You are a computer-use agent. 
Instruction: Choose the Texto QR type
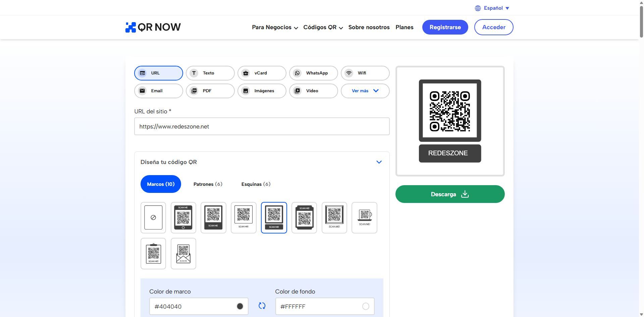tap(210, 73)
